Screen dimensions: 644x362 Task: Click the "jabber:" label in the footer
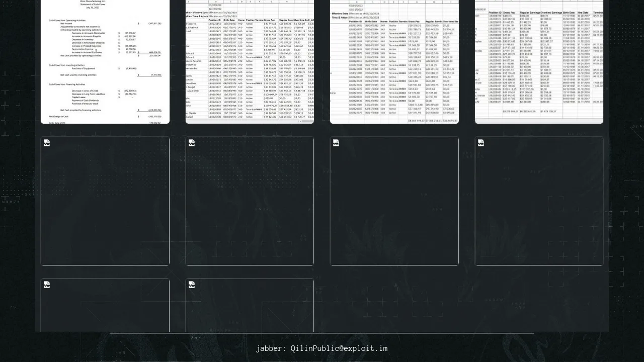pyautogui.click(x=271, y=348)
